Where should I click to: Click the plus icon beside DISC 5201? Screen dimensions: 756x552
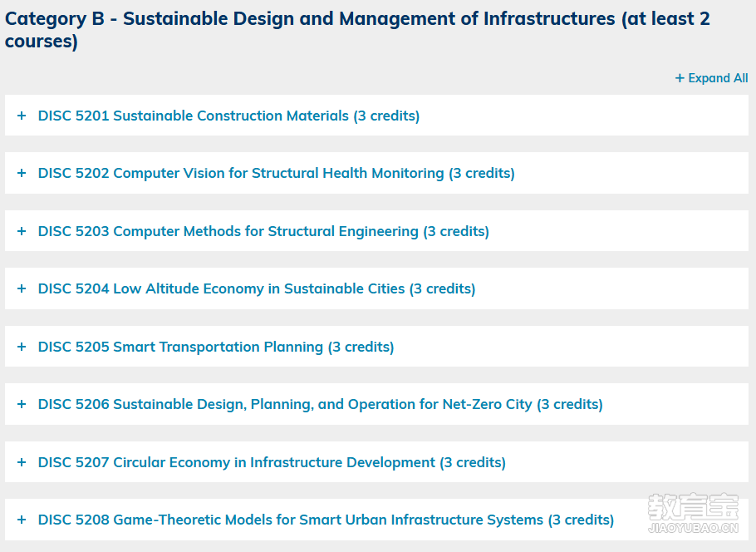click(22, 116)
